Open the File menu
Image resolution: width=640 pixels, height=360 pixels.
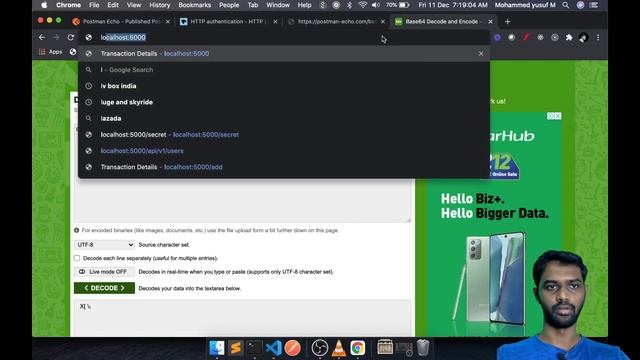coord(94,5)
